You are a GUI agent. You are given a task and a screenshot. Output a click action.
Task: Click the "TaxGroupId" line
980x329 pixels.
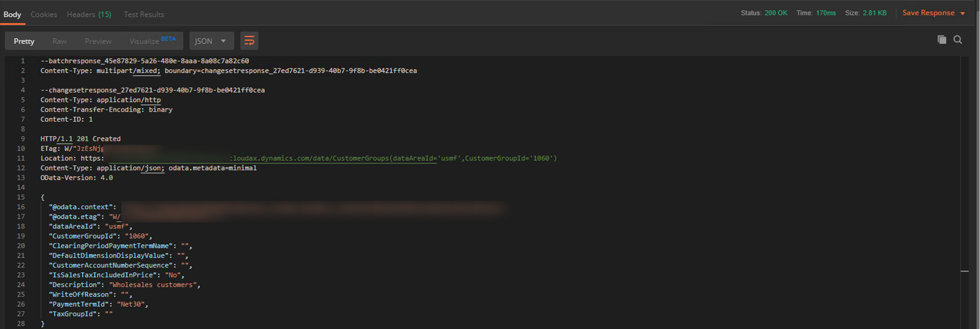81,314
